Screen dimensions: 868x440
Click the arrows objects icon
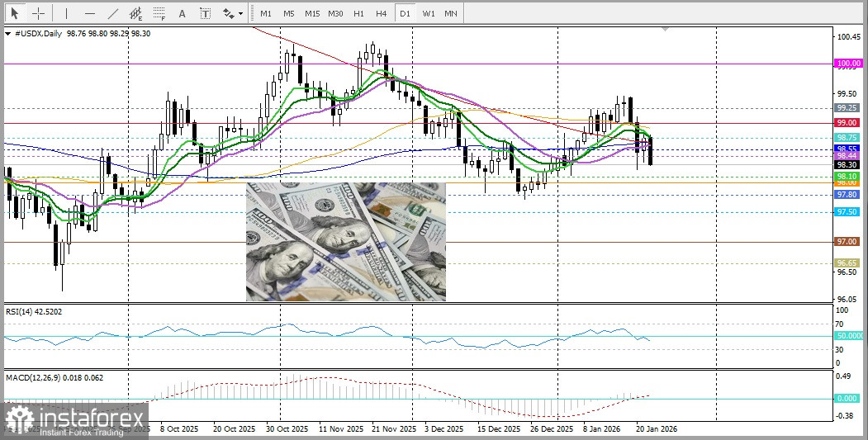coord(228,13)
